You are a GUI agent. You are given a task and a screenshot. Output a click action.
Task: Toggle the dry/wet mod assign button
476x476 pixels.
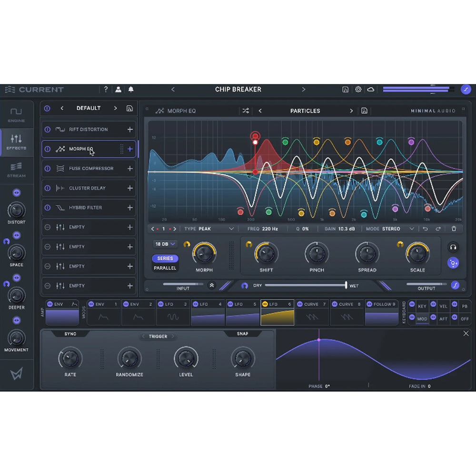point(244,286)
